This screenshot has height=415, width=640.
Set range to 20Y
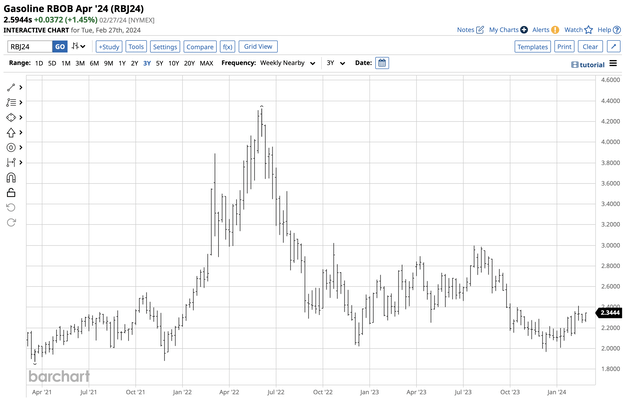click(189, 63)
